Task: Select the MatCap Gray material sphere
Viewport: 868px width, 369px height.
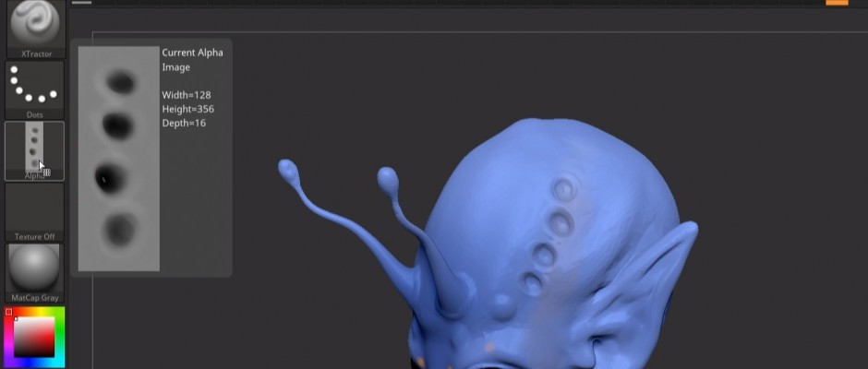Action: tap(34, 268)
